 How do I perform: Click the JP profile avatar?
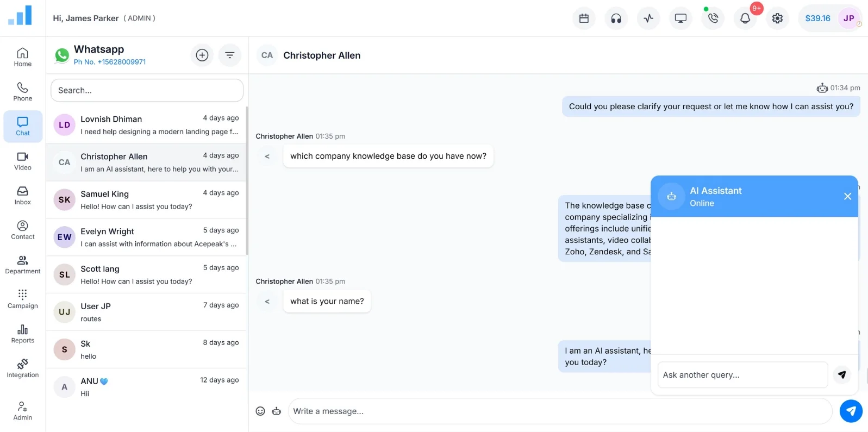(849, 18)
